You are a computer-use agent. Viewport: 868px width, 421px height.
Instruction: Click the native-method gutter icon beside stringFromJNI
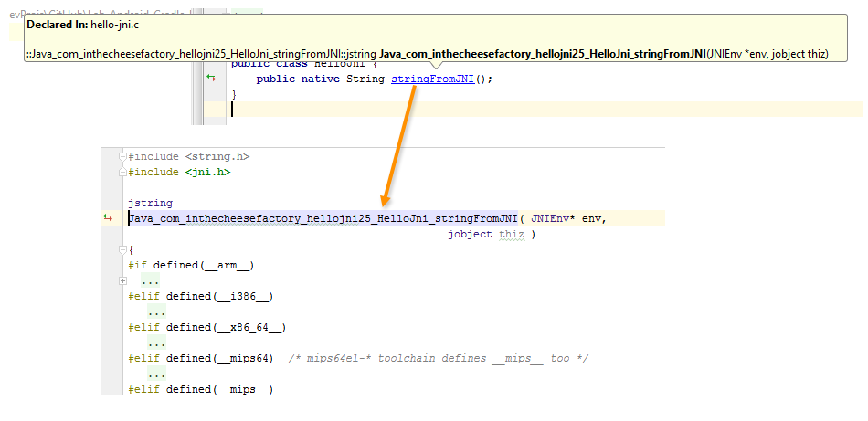[x=211, y=79]
